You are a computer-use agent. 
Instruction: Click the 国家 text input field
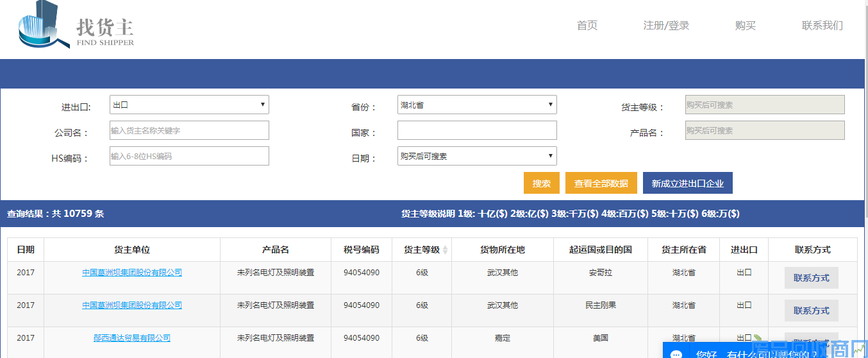(477, 130)
